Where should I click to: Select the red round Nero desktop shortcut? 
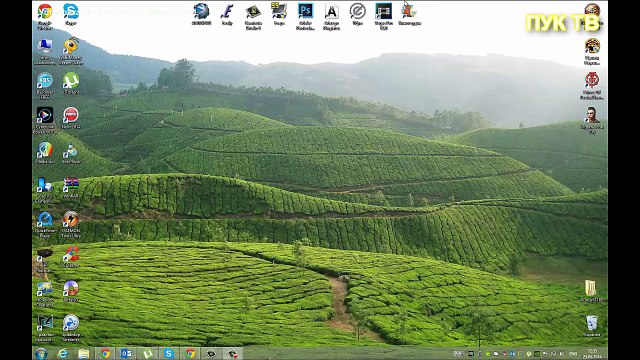(71, 118)
